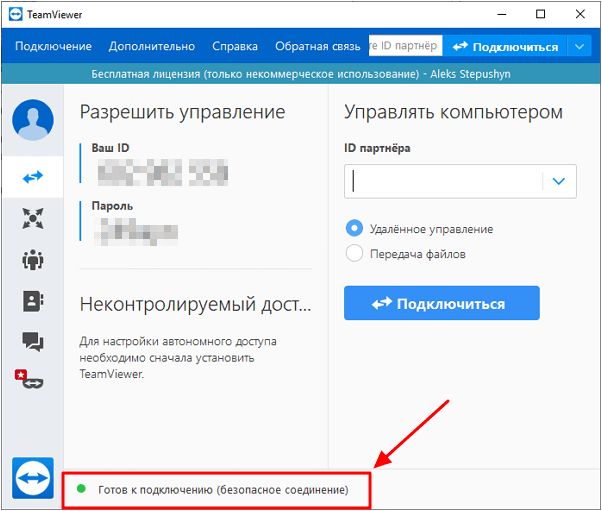Click the TeamViewer icon in title bar

pyautogui.click(x=15, y=15)
